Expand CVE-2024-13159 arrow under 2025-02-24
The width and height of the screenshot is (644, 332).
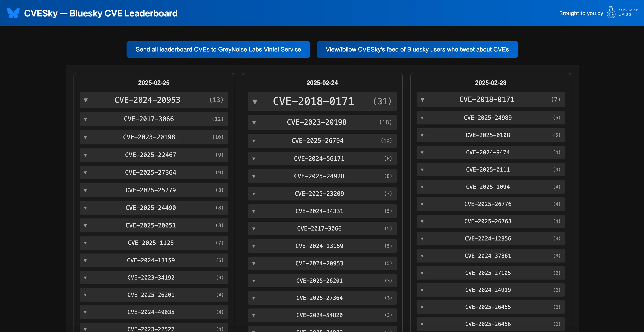(254, 246)
